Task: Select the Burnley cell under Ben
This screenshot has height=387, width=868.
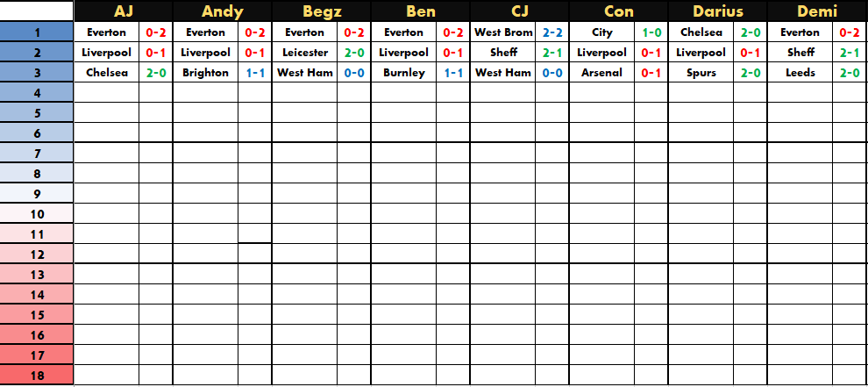Action: tap(404, 73)
